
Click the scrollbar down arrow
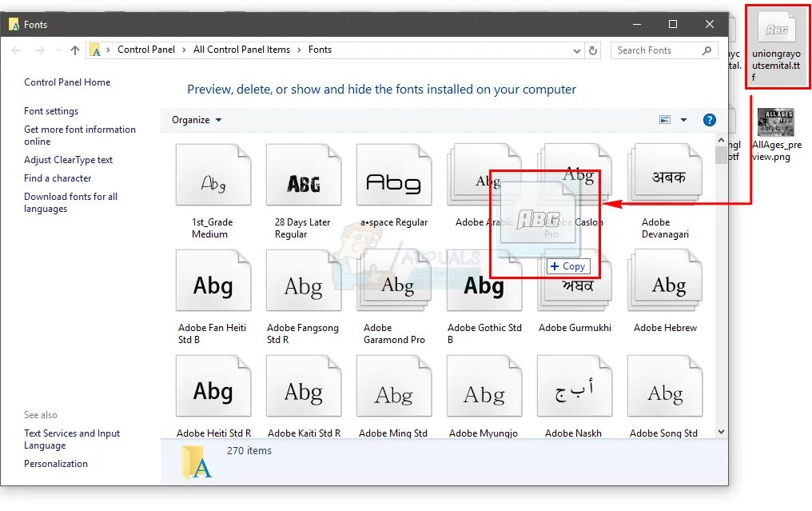click(x=721, y=432)
